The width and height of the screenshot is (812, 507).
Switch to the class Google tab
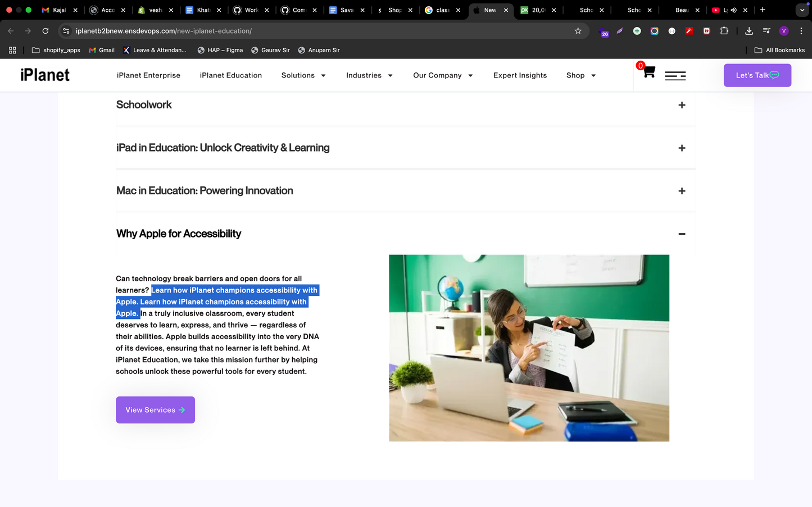[x=442, y=10]
